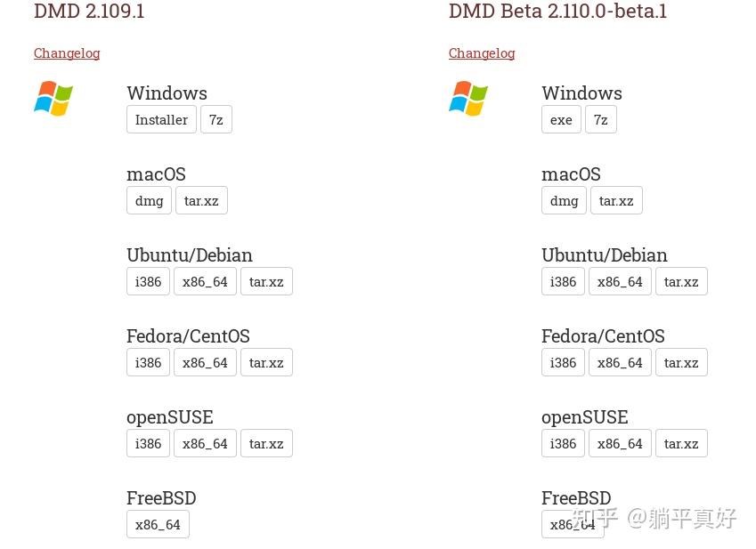This screenshot has width=756, height=549.
Task: Download the Windows 7z archive for DMD 2.109.1
Action: pos(215,119)
